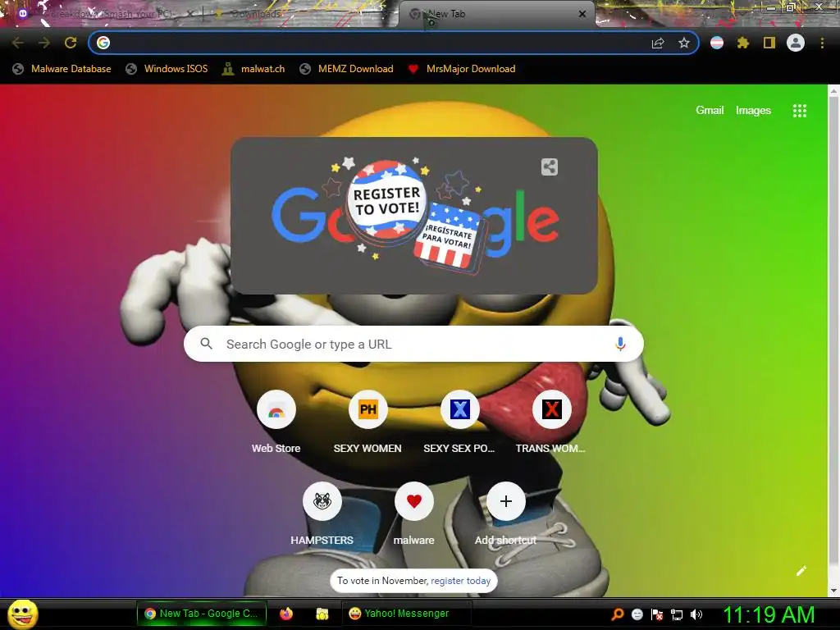The image size is (840, 630).
Task: Open the HAMPSTERS shortcut
Action: point(322,515)
